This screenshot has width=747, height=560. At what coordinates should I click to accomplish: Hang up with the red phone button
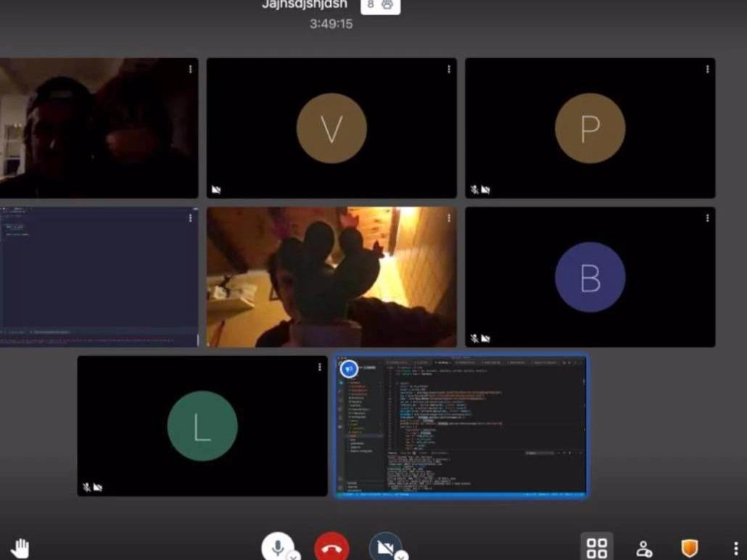[331, 548]
